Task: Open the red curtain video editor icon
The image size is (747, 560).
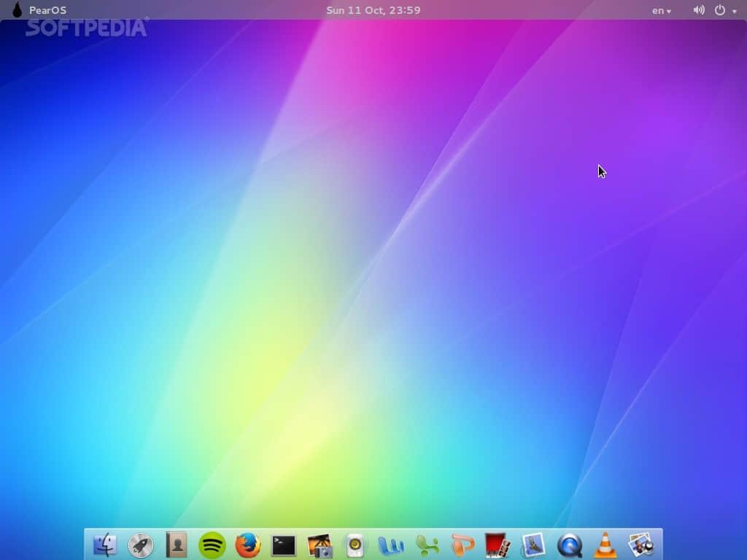Action: pos(498,544)
